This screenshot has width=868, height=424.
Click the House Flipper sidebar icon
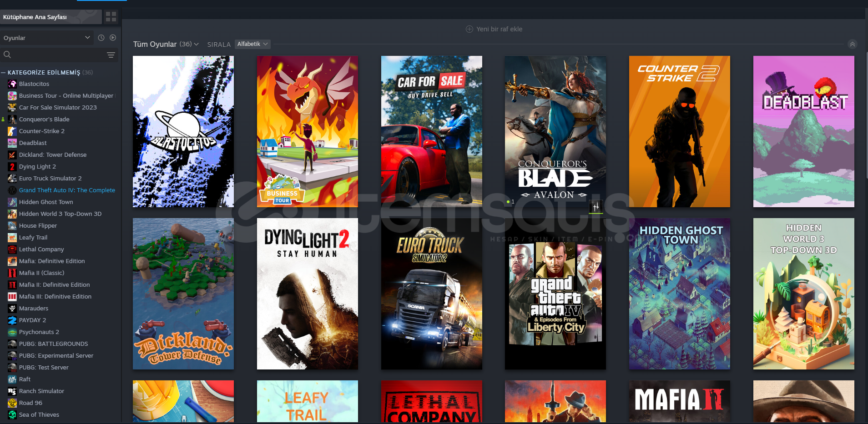[x=12, y=225]
